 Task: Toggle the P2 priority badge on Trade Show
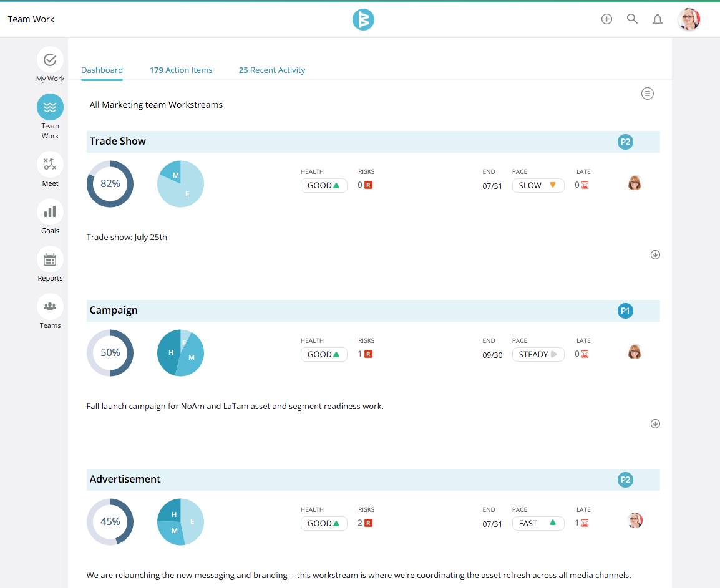pos(625,142)
